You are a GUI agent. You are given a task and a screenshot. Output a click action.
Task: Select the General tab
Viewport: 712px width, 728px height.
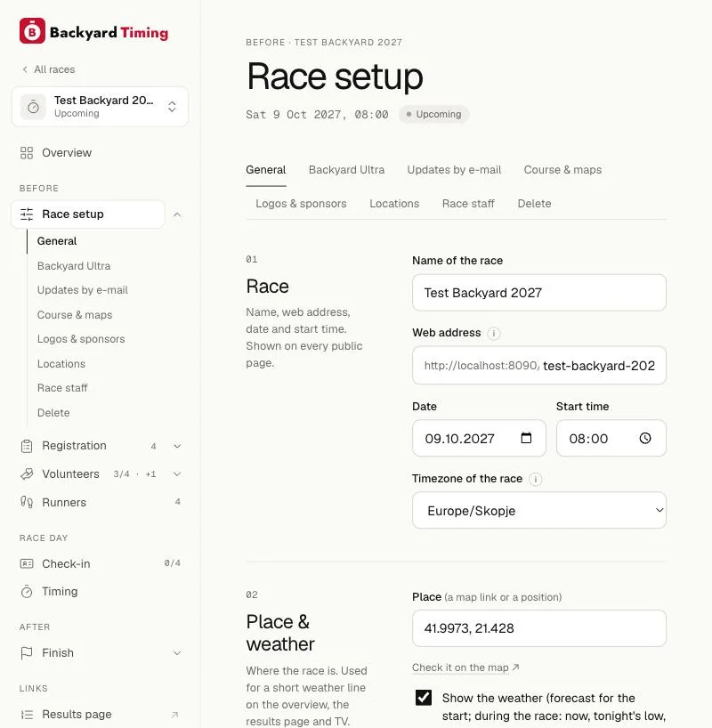pos(265,170)
